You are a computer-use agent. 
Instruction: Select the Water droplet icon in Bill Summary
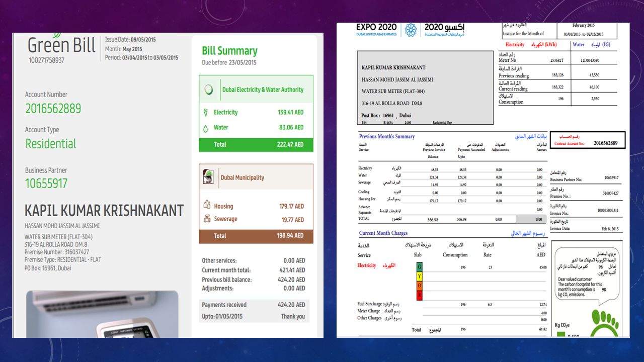pos(205,128)
